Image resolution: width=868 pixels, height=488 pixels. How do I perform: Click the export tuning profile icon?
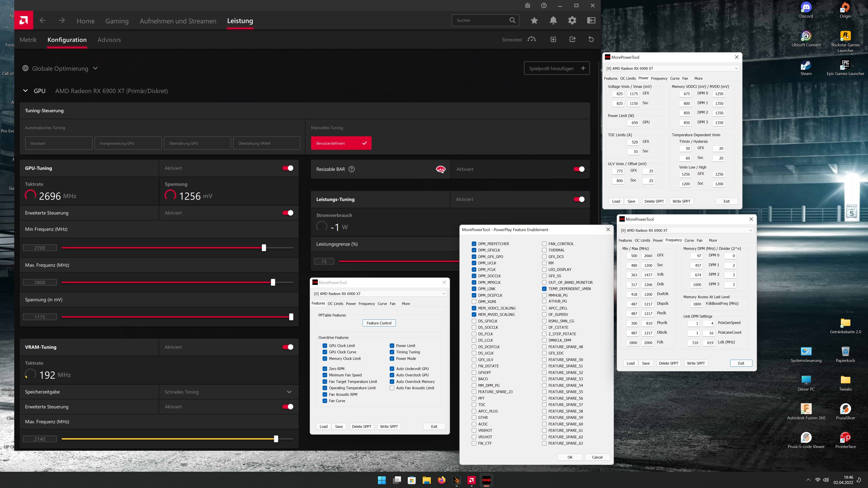(x=572, y=39)
